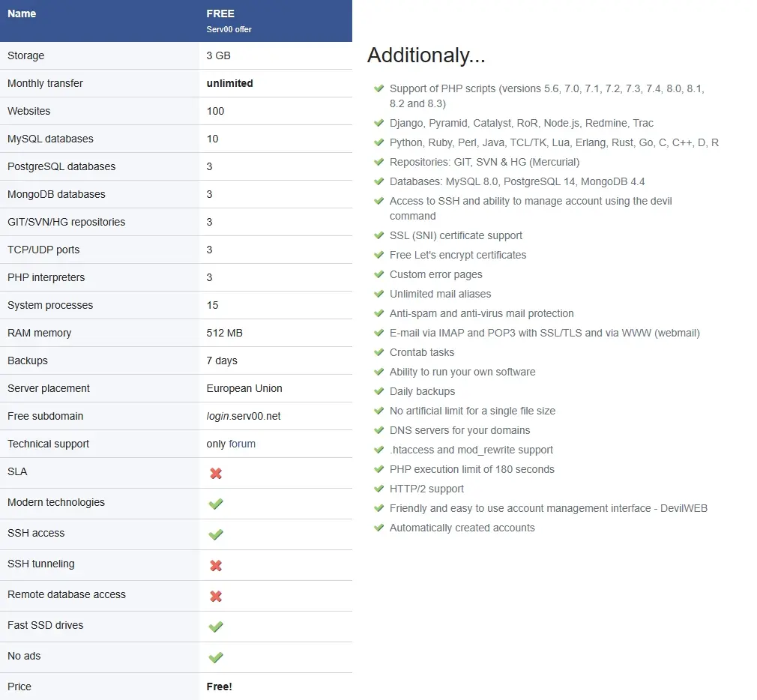This screenshot has width=757, height=700.
Task: Click the Free! price value
Action: click(219, 687)
